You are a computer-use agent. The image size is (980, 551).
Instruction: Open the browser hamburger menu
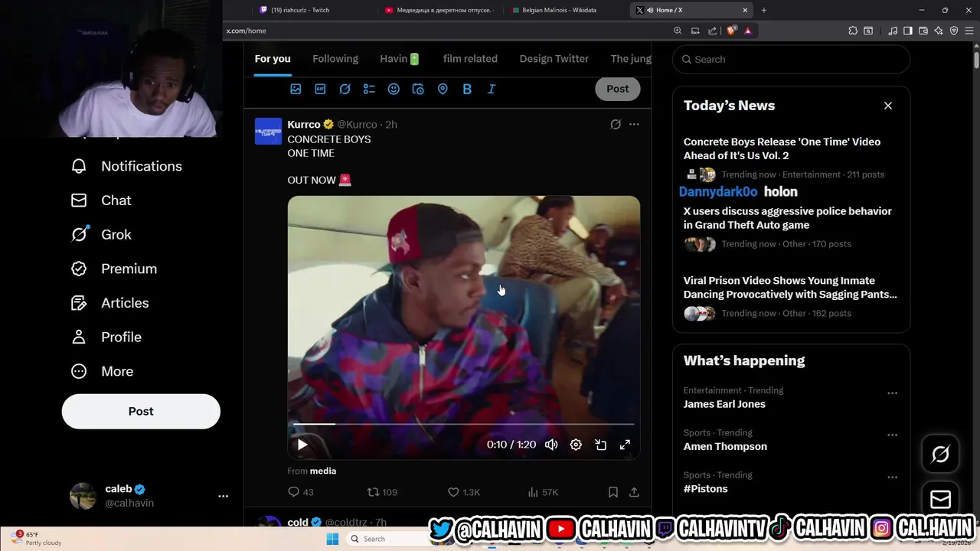pos(969,31)
